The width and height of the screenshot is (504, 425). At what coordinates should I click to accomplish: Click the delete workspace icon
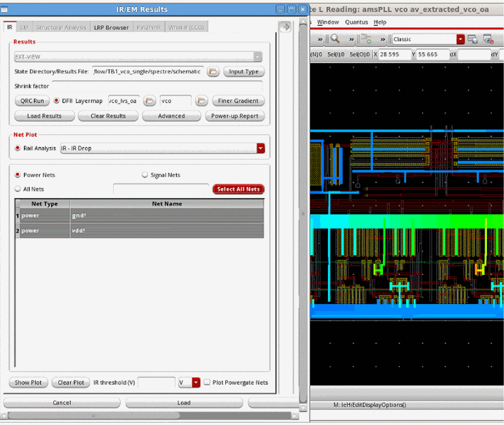(x=488, y=39)
